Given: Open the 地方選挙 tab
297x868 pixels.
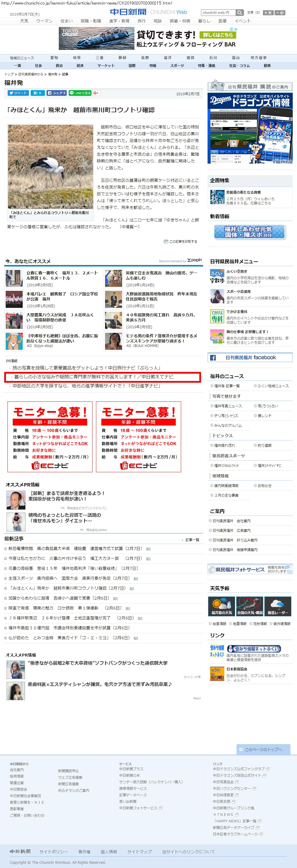Looking at the screenshot, I should (x=258, y=58).
